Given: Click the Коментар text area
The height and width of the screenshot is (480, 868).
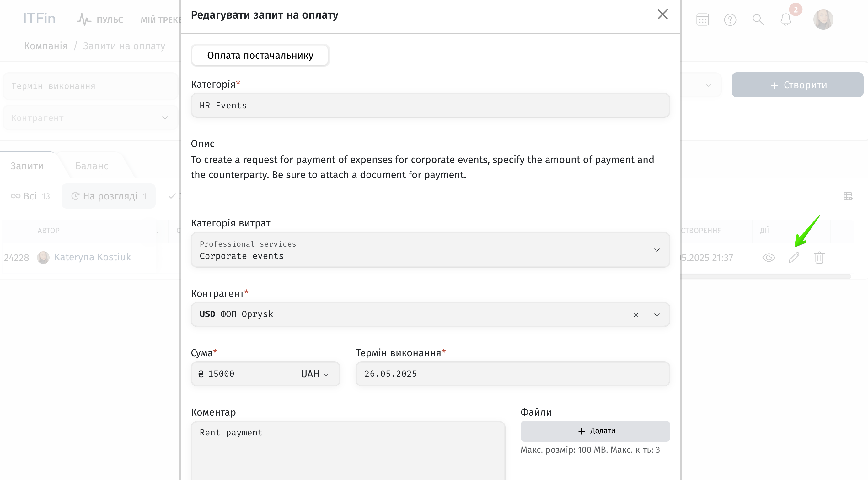Looking at the screenshot, I should (348, 450).
